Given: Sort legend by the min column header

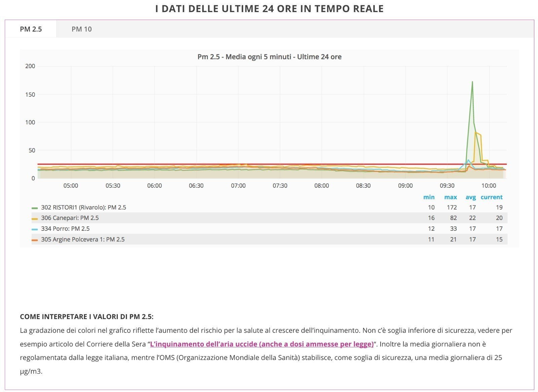Looking at the screenshot, I should (x=429, y=197).
